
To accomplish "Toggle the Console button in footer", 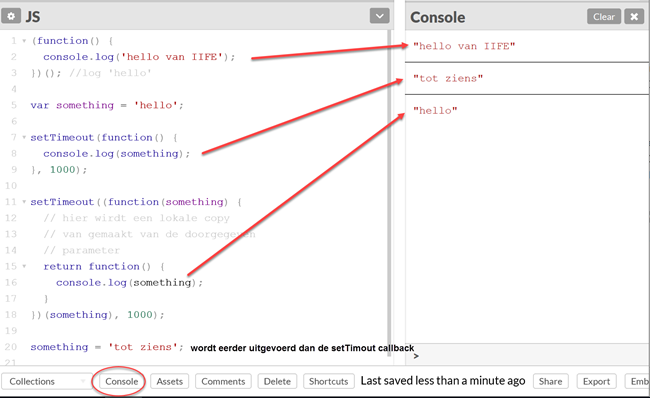I will [x=121, y=381].
